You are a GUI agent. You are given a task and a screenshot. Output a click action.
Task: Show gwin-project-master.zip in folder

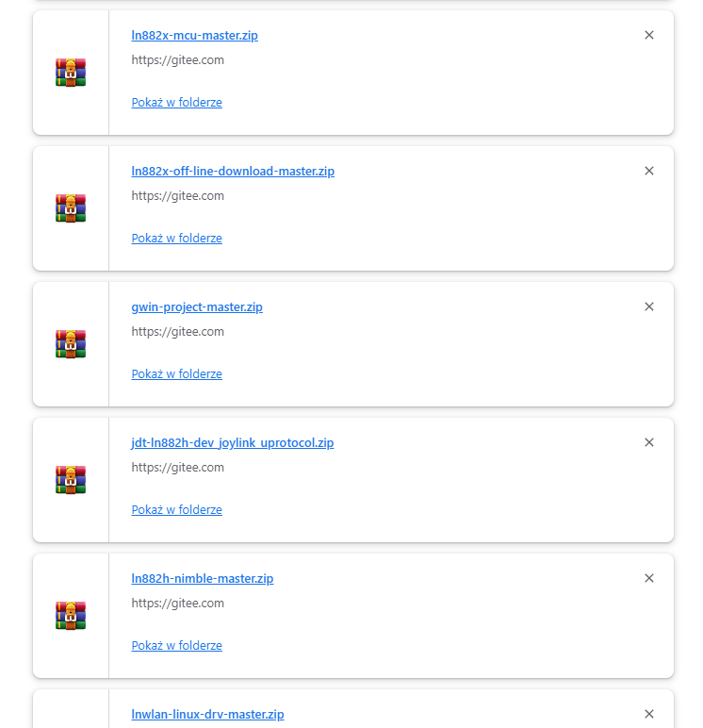pos(177,374)
